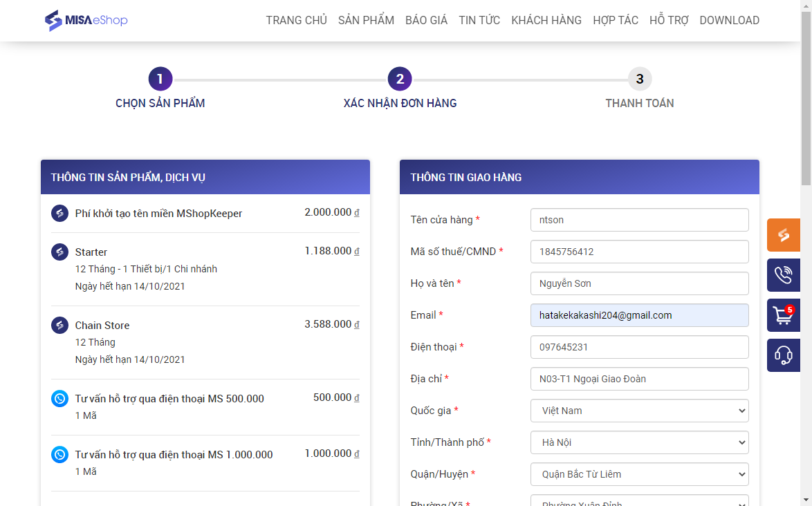Screen dimensions: 812x506
Task: Click the price 1.188.000 đ
Action: [x=332, y=251]
